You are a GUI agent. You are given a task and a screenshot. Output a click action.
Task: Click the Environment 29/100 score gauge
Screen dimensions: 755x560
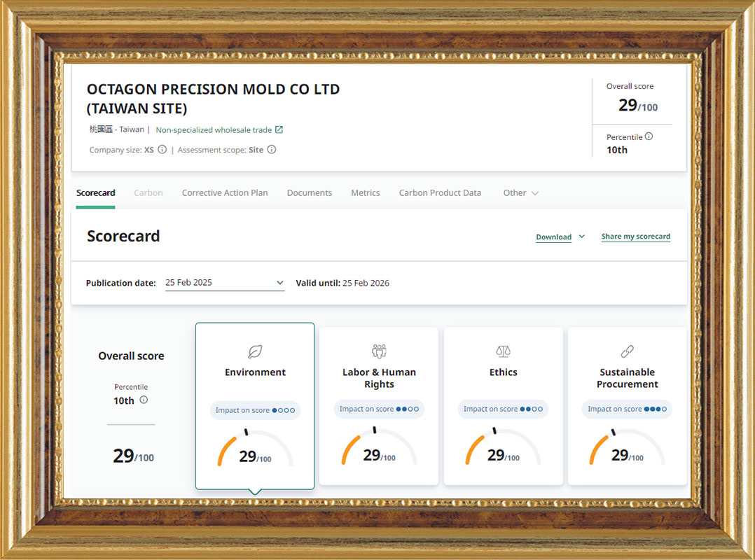(255, 447)
